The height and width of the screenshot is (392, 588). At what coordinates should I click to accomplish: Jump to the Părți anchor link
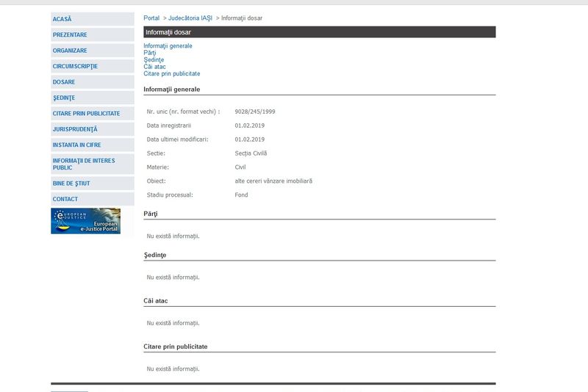(x=150, y=53)
